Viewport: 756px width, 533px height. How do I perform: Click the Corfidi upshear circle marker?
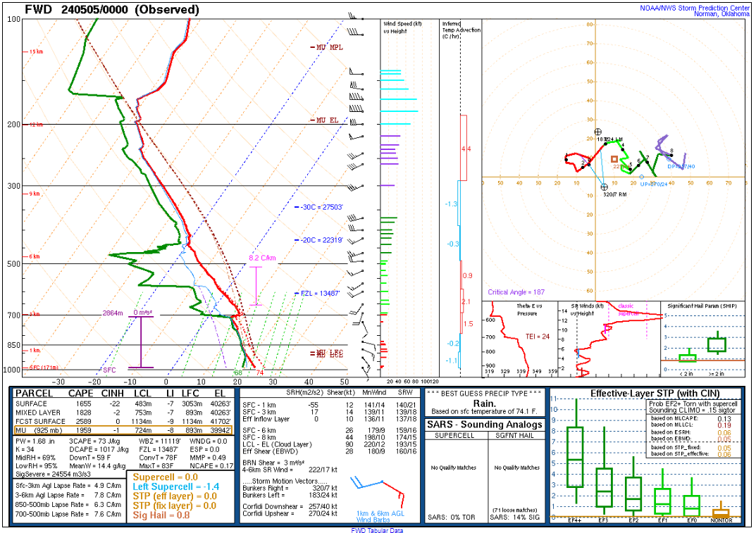[641, 177]
